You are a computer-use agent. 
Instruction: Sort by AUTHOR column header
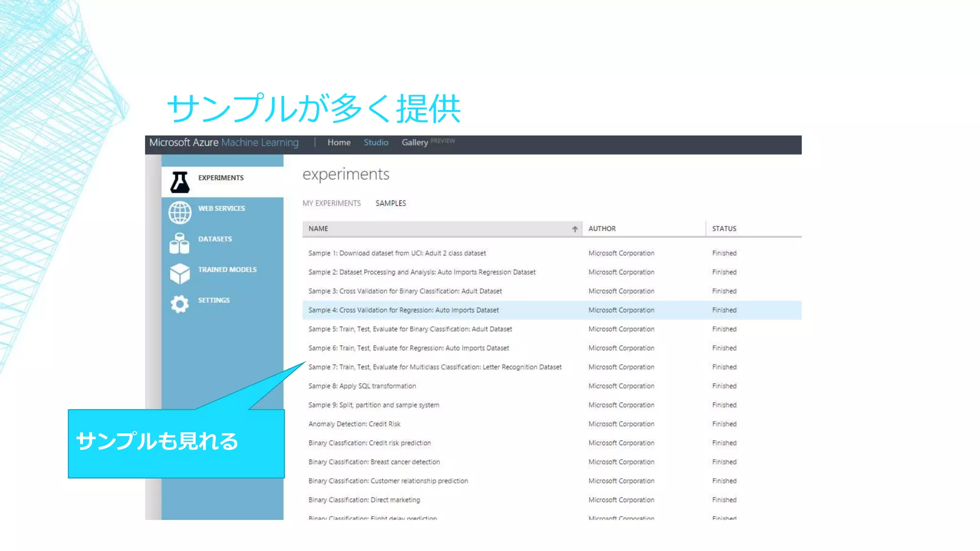pyautogui.click(x=602, y=229)
